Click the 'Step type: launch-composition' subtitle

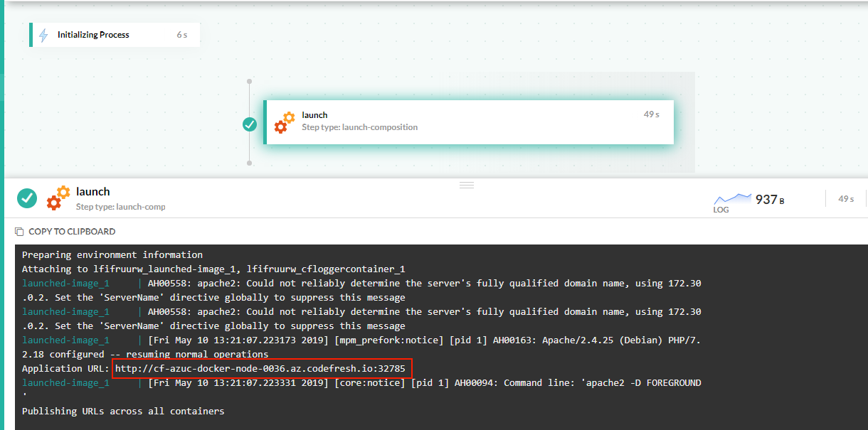pos(359,127)
